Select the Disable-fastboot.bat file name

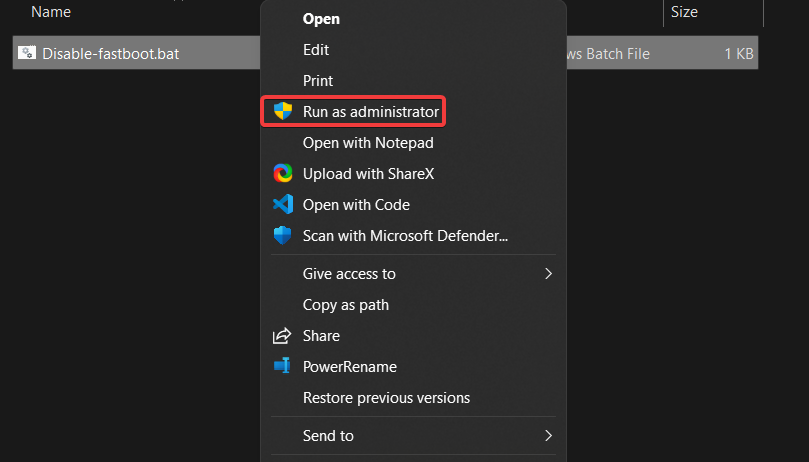click(111, 53)
